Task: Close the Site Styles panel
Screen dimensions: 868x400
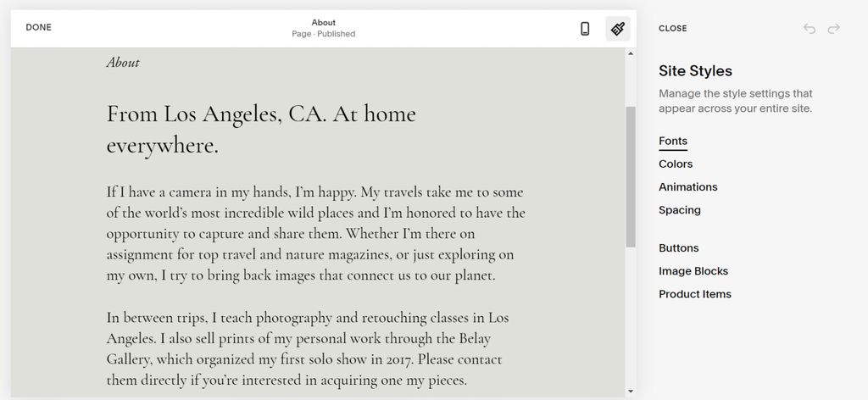Action: coord(672,28)
